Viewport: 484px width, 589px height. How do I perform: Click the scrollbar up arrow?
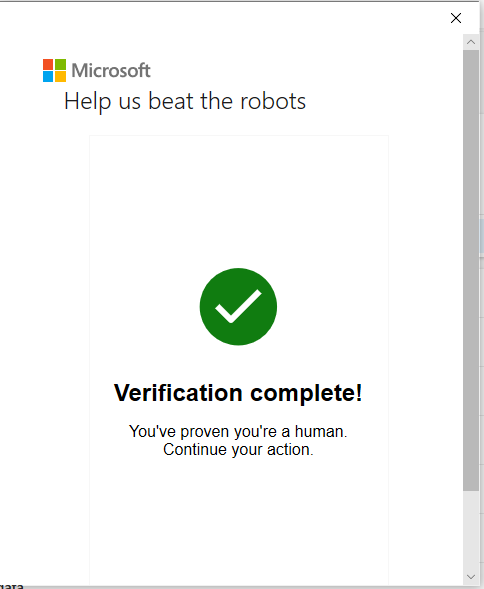pos(471,42)
